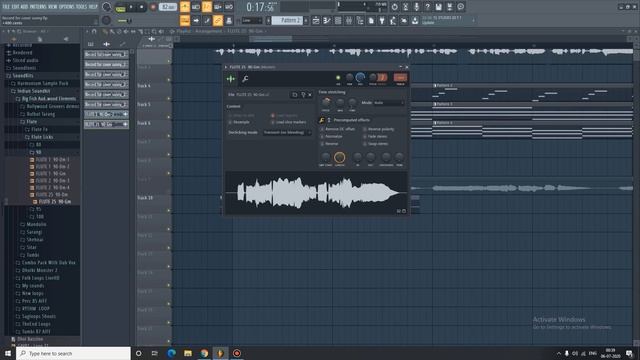Toggle the loop recording icon
This screenshot has width=640, height=360.
click(229, 7)
